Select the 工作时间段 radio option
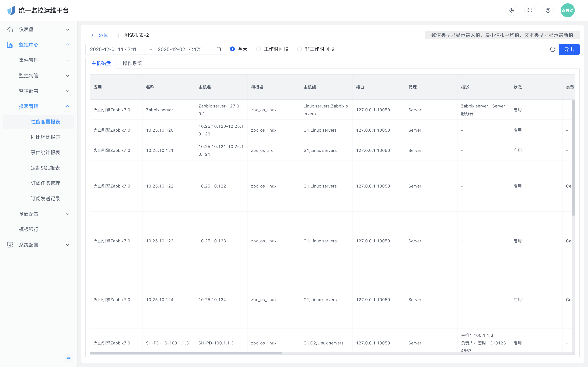The height and width of the screenshot is (367, 588). [x=259, y=49]
